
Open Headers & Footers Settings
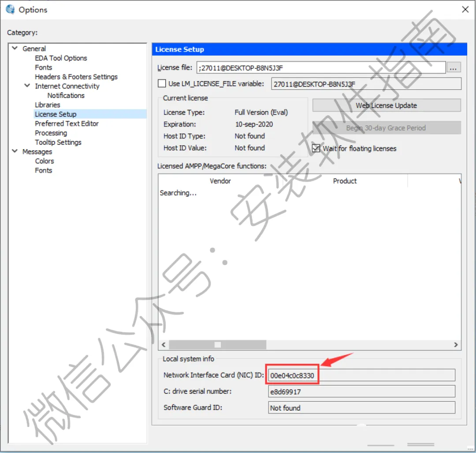coord(76,77)
